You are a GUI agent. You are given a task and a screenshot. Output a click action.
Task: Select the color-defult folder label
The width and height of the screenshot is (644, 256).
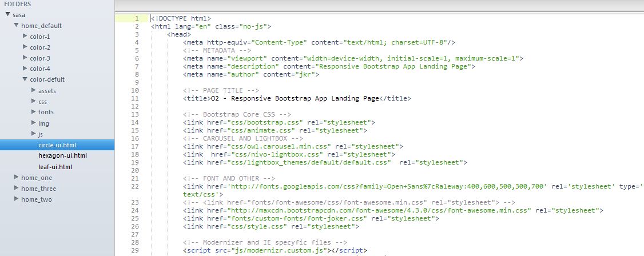click(x=47, y=79)
